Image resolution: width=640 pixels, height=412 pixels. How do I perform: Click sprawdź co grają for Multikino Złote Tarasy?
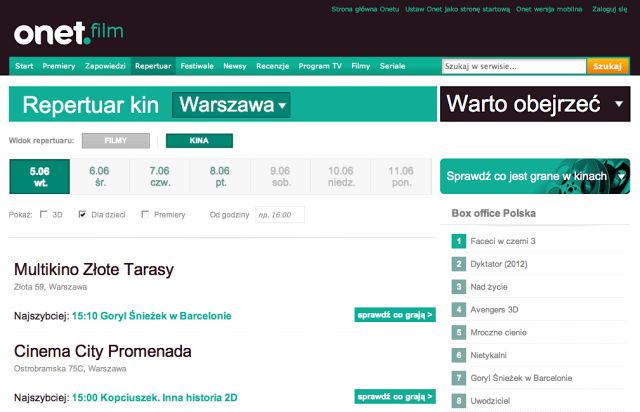(x=395, y=315)
